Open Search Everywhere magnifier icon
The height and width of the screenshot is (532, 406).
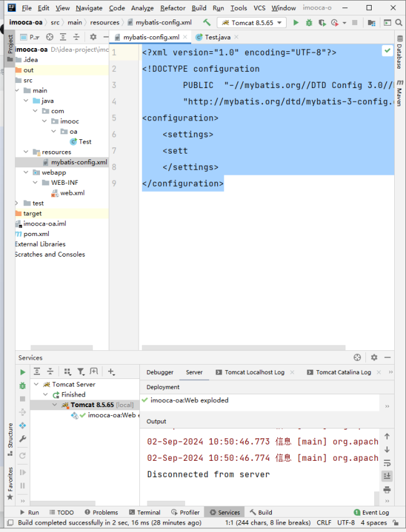[399, 22]
